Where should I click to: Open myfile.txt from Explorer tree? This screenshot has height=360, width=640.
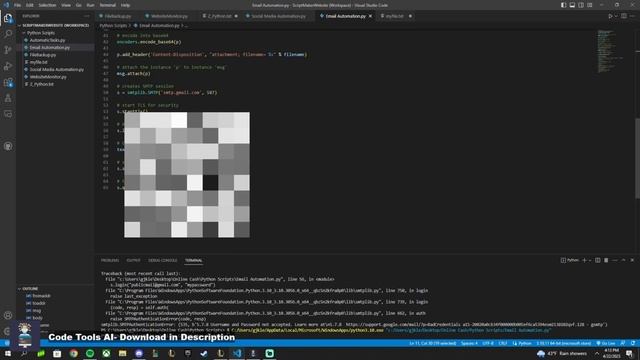[38, 62]
